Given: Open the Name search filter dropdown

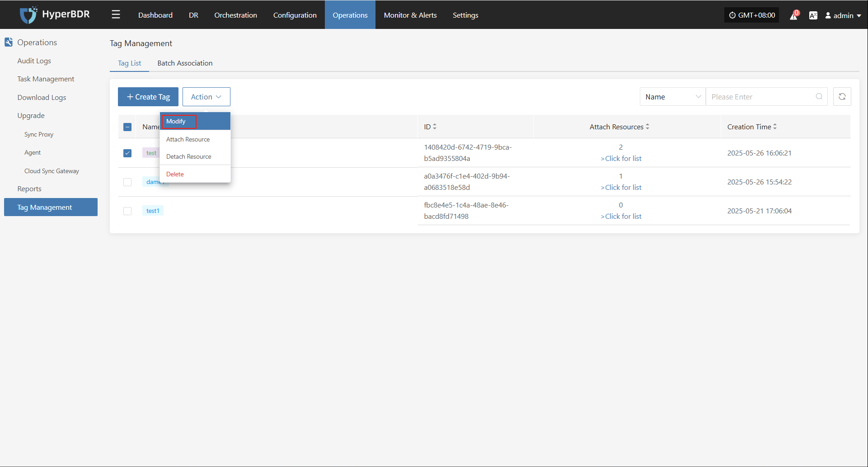Looking at the screenshot, I should [x=672, y=97].
